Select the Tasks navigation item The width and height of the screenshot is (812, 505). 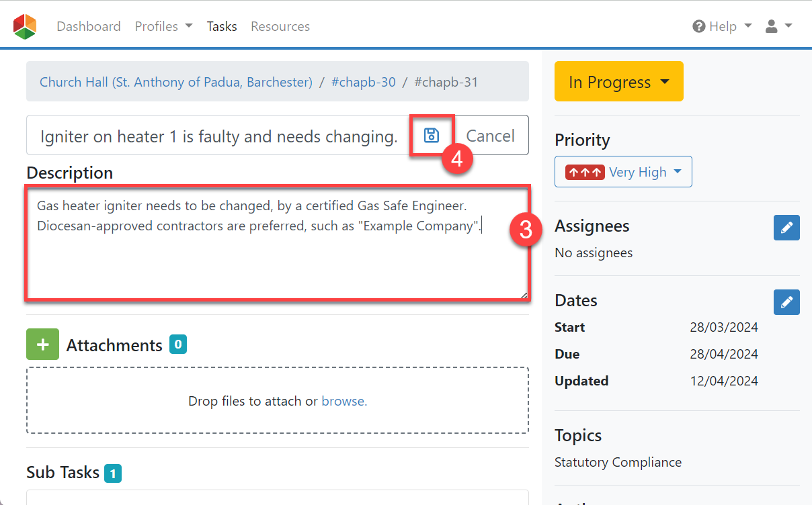(x=222, y=26)
